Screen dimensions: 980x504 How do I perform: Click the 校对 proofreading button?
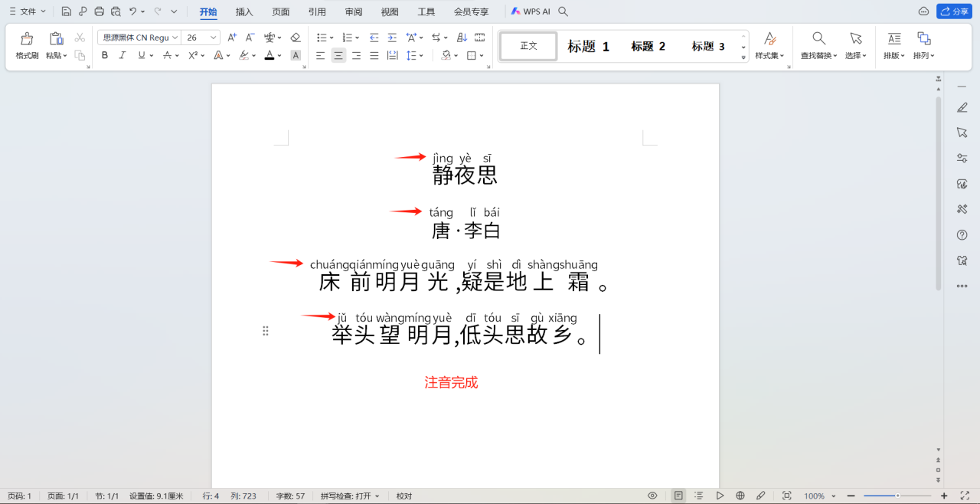pos(404,496)
